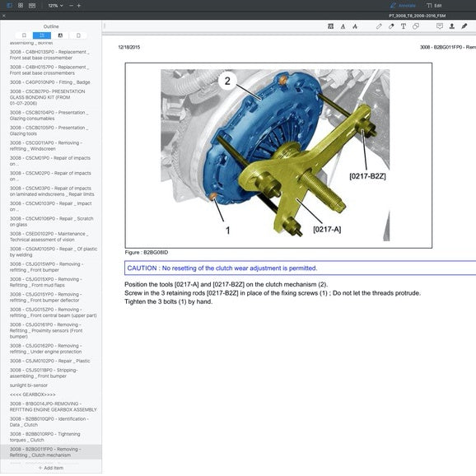Zoom out with the minus button

(71, 6)
